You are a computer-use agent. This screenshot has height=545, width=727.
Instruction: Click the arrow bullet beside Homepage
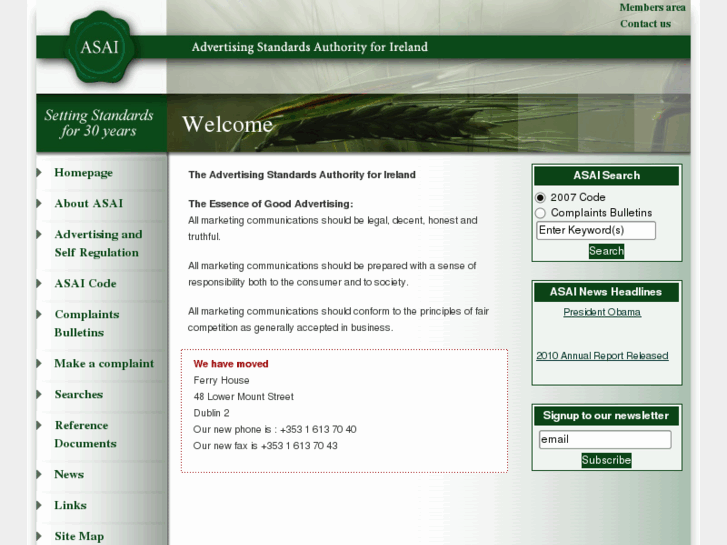click(39, 173)
